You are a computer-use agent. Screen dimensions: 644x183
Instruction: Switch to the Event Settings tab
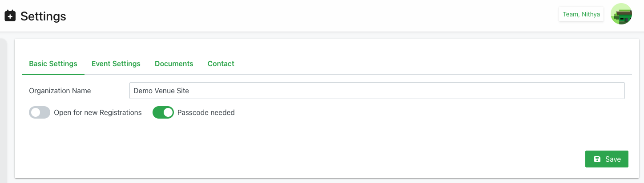[116, 64]
